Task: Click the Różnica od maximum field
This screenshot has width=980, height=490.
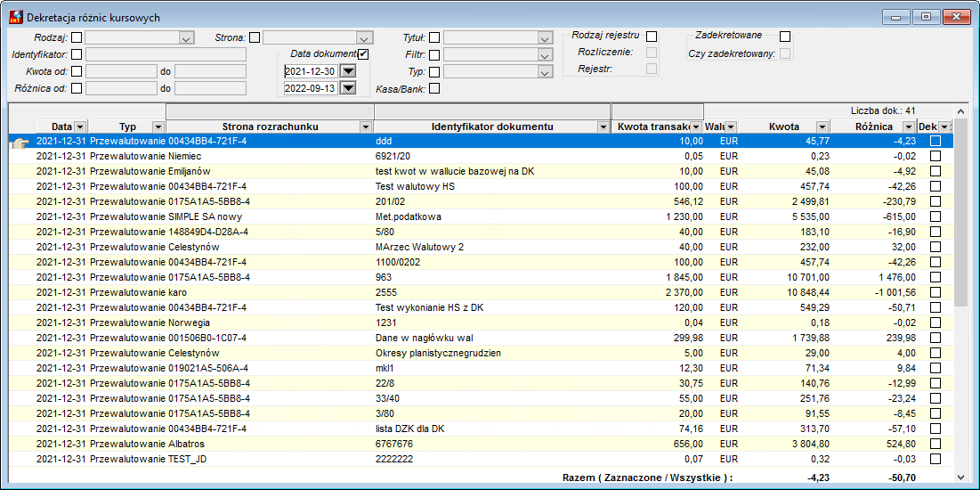Action: (211, 88)
